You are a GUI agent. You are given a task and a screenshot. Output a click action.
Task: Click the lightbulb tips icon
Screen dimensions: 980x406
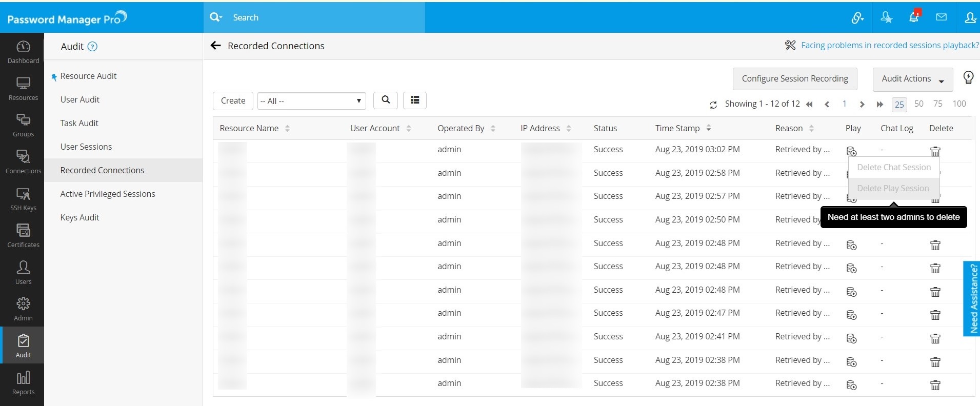968,77
